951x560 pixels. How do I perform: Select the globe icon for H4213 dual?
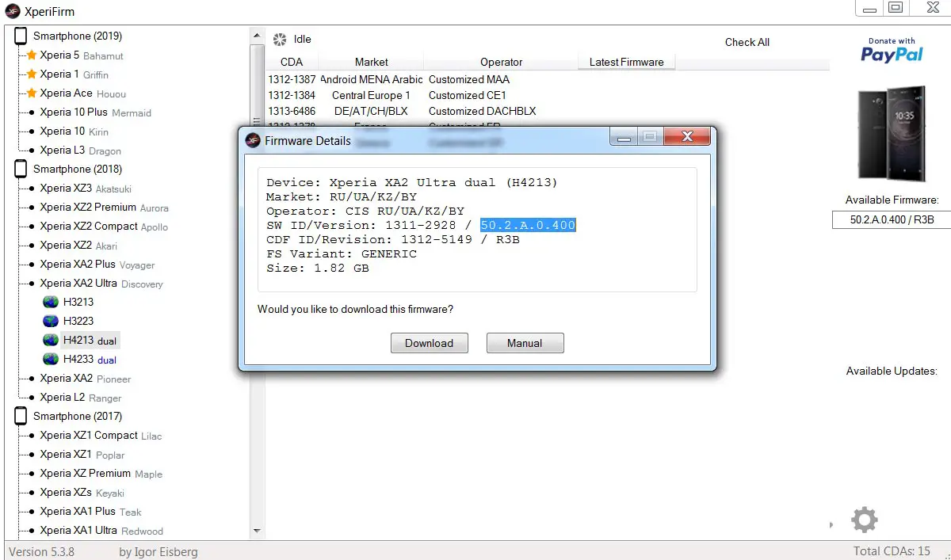(x=51, y=340)
